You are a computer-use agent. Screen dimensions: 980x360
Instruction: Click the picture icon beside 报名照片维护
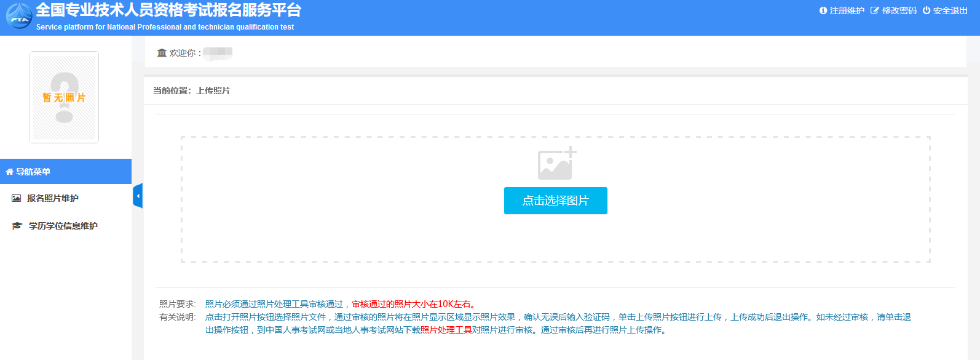[x=17, y=198]
